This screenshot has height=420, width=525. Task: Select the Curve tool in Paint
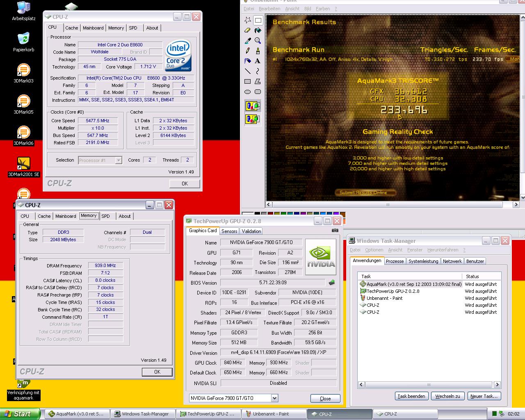(258, 71)
